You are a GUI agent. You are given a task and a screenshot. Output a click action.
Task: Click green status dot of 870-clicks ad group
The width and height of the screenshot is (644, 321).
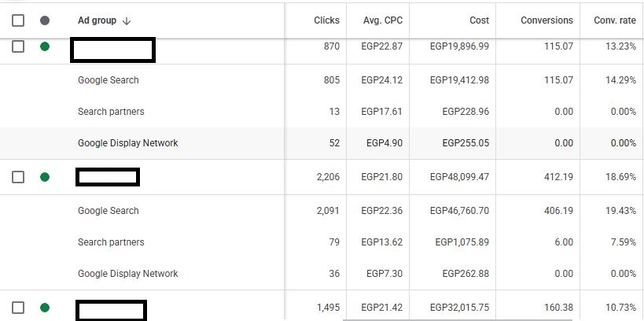tap(44, 46)
